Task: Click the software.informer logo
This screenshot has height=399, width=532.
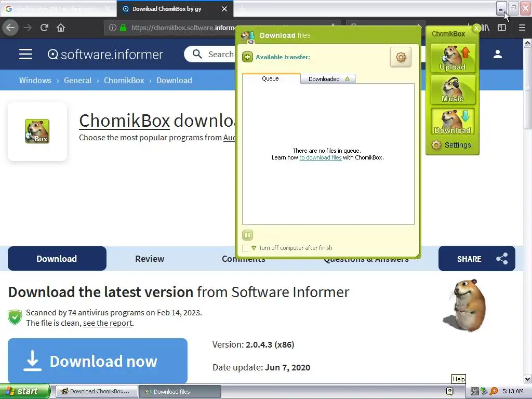Action: point(105,54)
